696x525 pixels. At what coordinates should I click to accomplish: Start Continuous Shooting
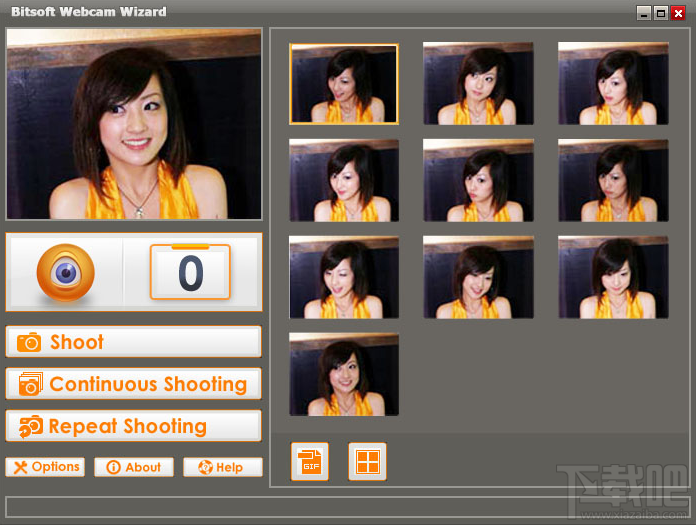tap(134, 383)
